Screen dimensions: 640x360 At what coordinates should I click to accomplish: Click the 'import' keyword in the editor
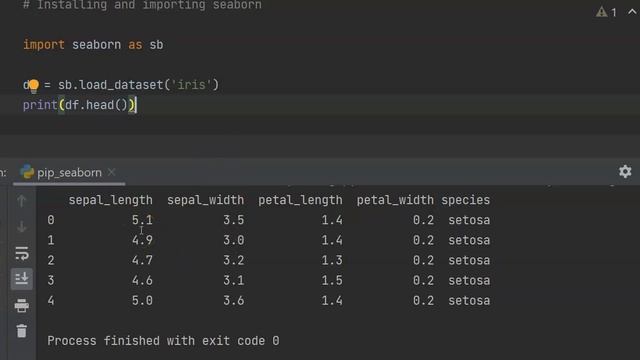pos(44,44)
